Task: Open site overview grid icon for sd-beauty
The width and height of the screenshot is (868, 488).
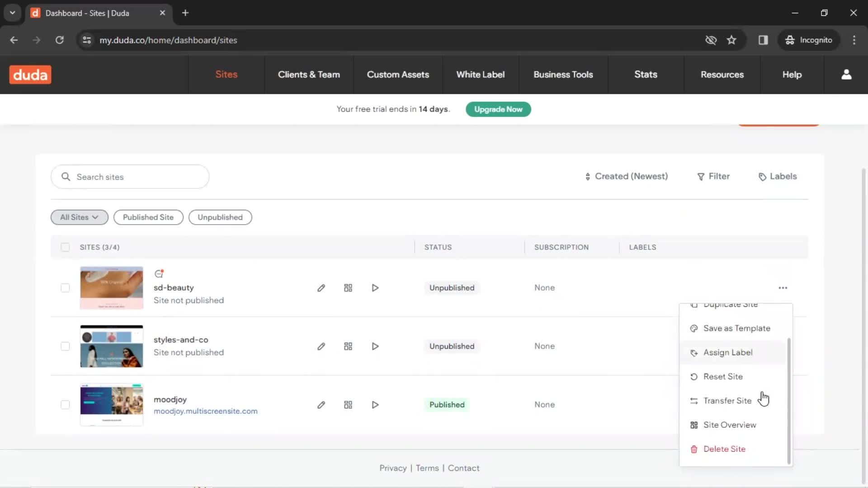Action: (x=348, y=288)
